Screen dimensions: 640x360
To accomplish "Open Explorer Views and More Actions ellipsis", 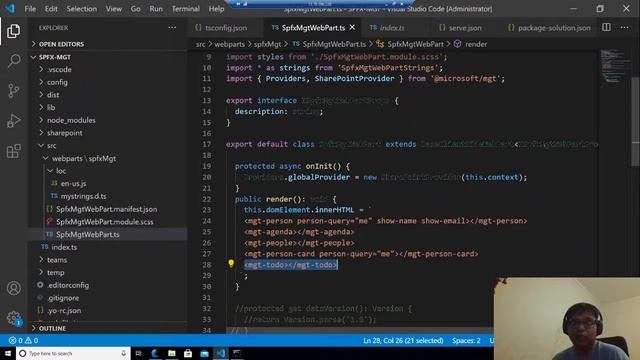I will coord(172,28).
